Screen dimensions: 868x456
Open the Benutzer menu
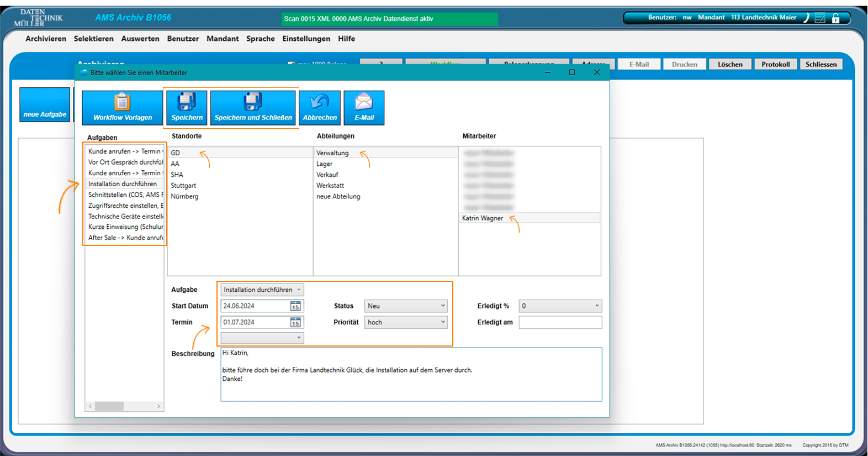pyautogui.click(x=183, y=39)
